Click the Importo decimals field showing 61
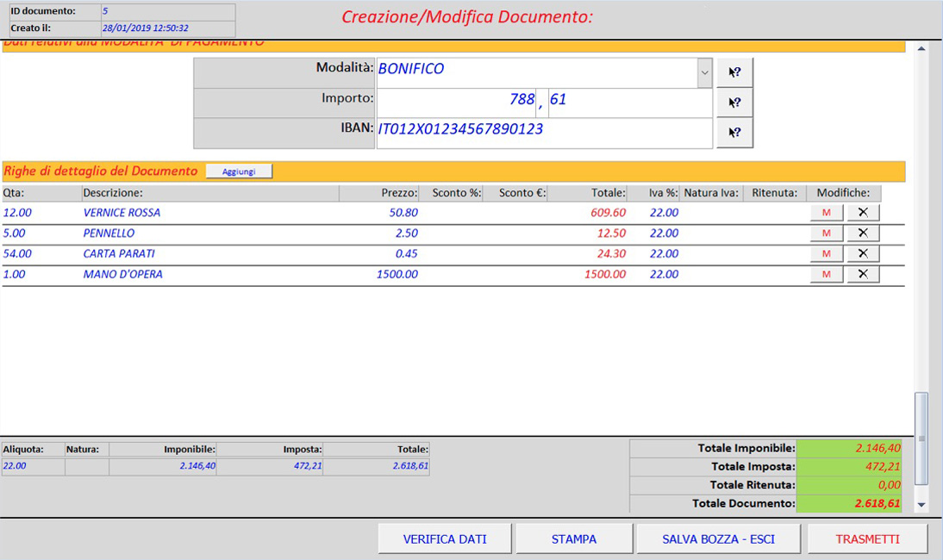 point(629,103)
